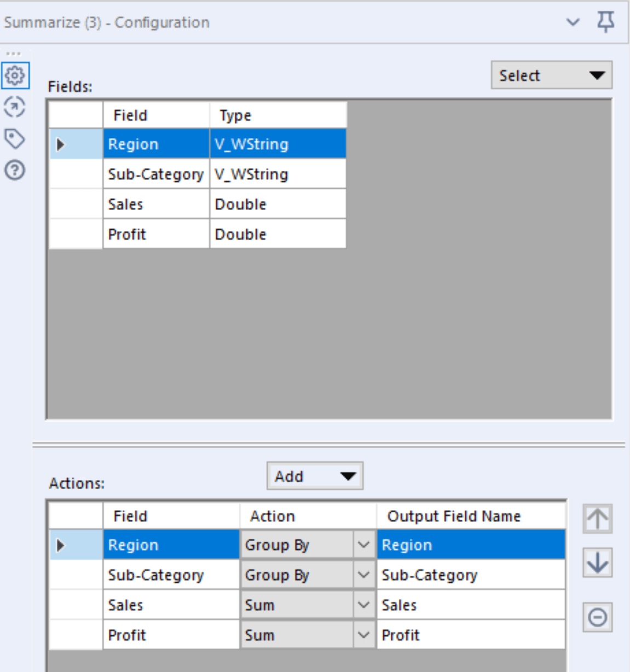
Task: Select Sub-Category in the Fields list
Action: (156, 174)
